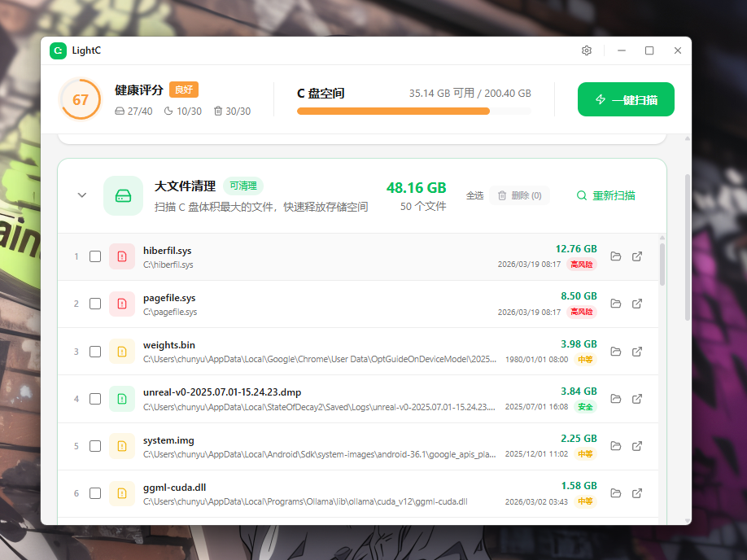Rescan large files with 重新扫描
Viewport: 747px width, 560px height.
606,195
